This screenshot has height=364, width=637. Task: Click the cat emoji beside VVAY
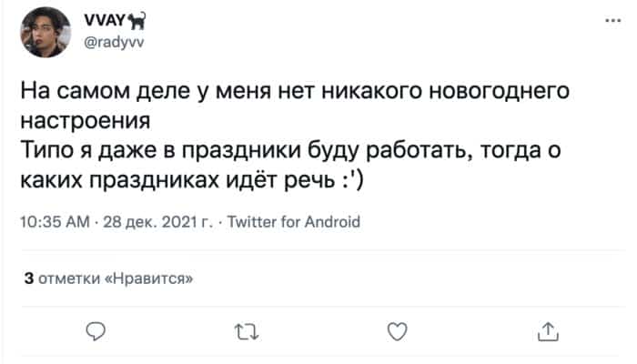tap(137, 21)
